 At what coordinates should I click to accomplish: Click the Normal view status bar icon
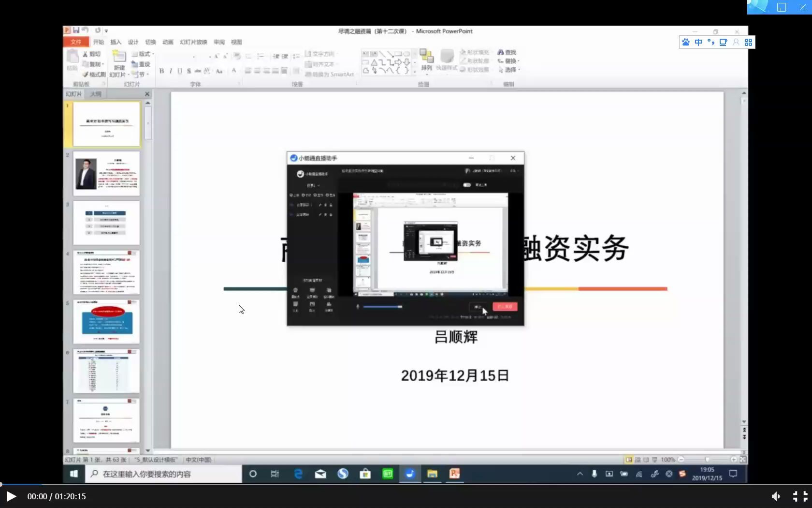point(629,460)
